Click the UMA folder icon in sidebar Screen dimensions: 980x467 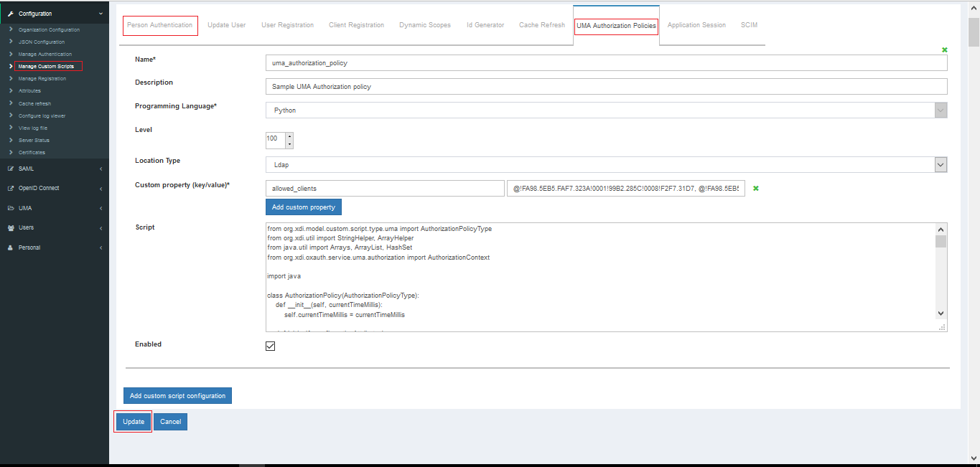click(x=11, y=208)
